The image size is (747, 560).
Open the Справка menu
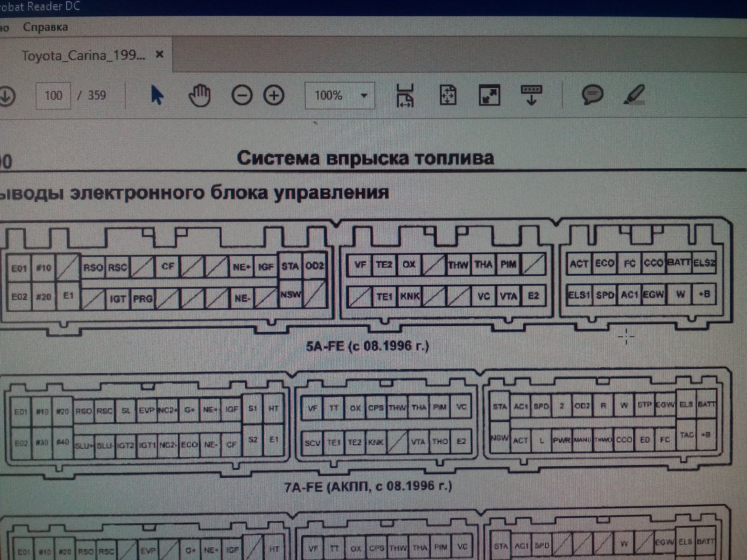pos(45,27)
